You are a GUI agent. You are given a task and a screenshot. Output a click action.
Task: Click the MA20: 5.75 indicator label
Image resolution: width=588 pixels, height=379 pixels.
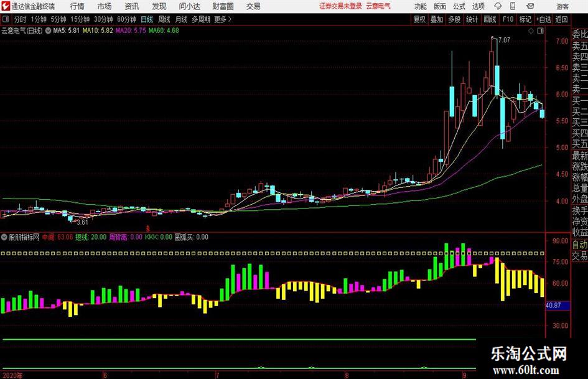tap(131, 30)
